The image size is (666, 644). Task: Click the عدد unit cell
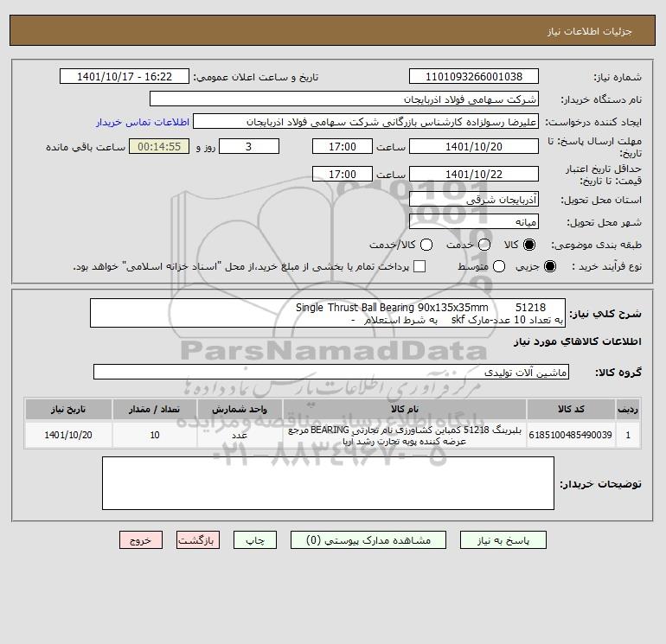point(240,435)
